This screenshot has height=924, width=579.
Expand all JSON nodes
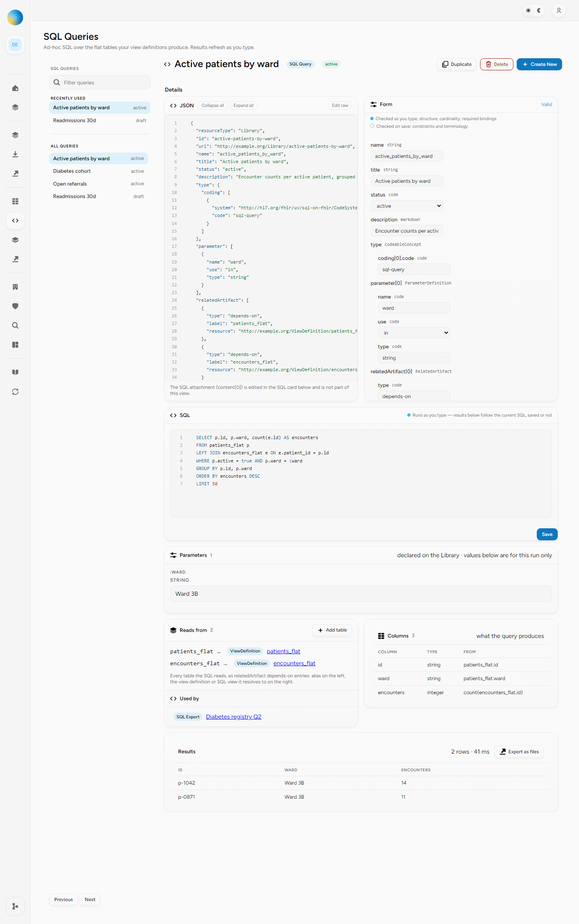click(x=243, y=106)
